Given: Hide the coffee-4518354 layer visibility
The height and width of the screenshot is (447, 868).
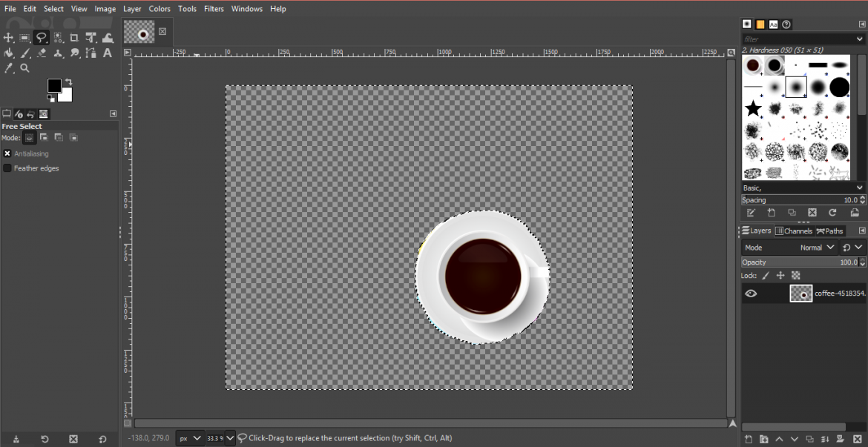Looking at the screenshot, I should [751, 294].
